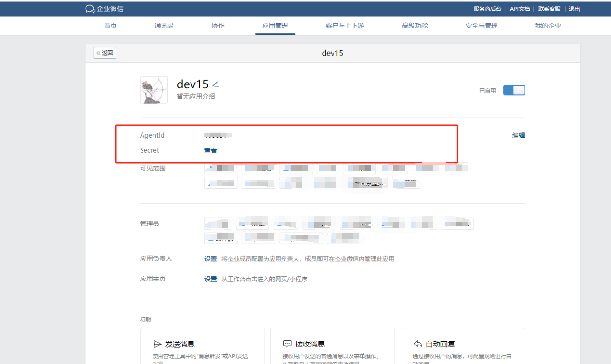
Task: Click the 编辑 edit link on right
Action: (x=518, y=135)
